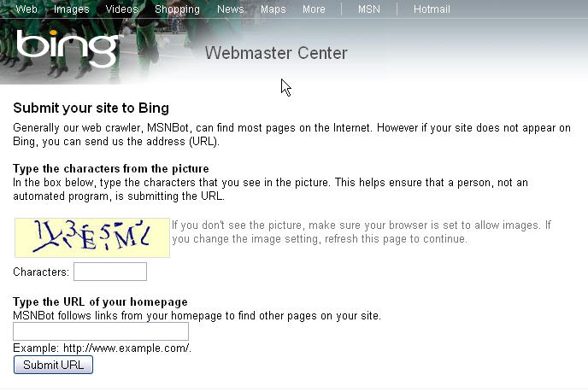The width and height of the screenshot is (588, 392).
Task: Click the 'Submit your site to Bing' heading
Action: (91, 108)
